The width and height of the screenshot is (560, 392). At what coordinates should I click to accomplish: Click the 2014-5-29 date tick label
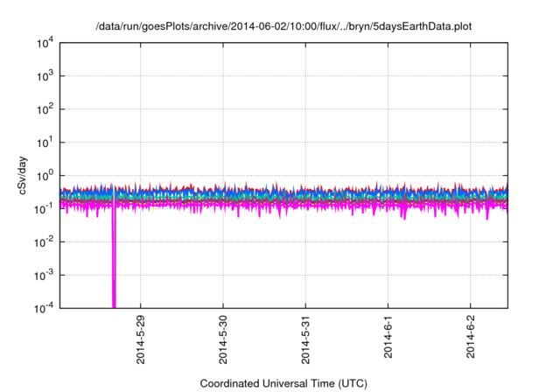click(140, 339)
